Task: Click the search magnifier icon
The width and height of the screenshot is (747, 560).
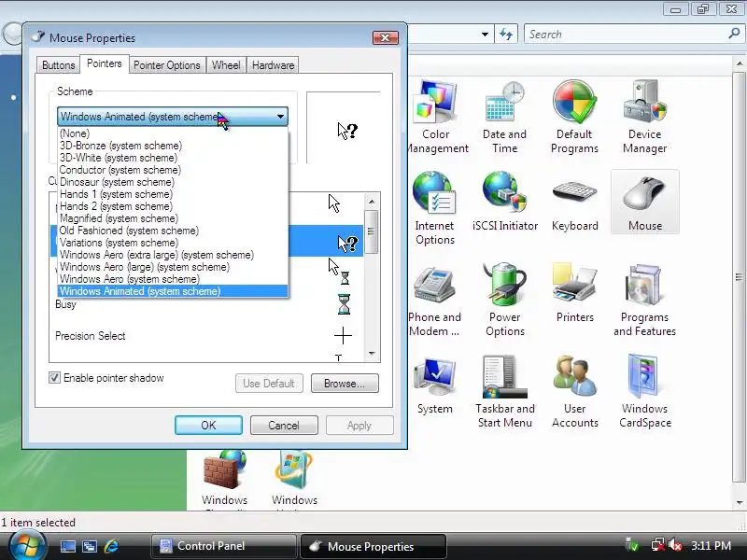Action: (734, 34)
